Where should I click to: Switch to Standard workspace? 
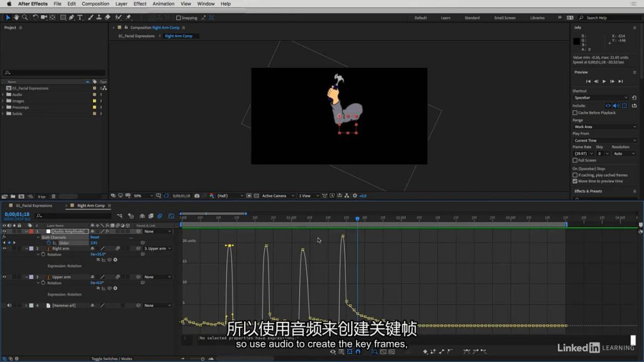(x=472, y=18)
